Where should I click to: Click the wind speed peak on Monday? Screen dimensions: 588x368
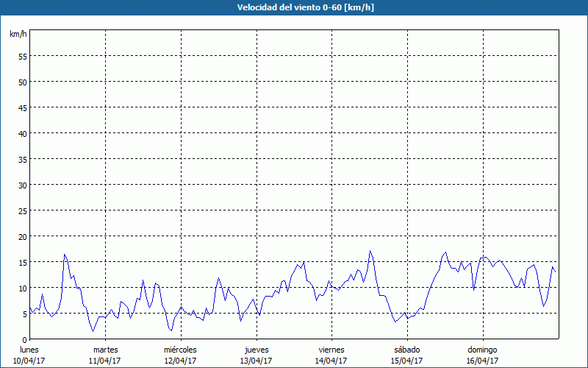tap(65, 255)
